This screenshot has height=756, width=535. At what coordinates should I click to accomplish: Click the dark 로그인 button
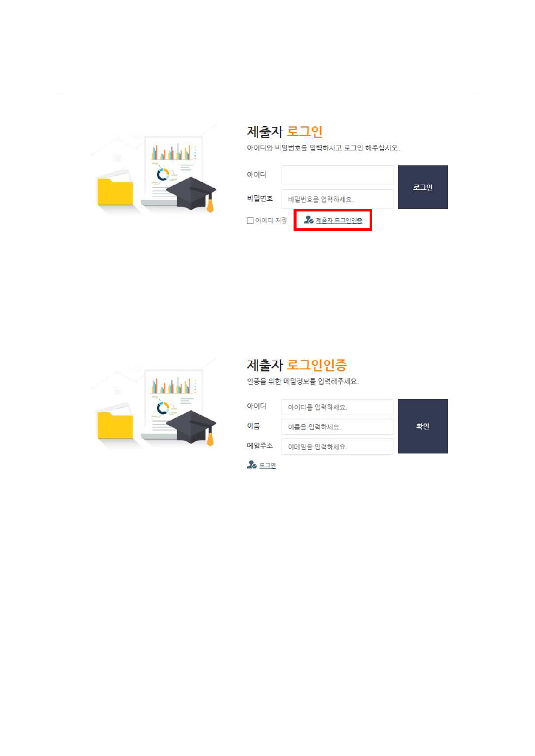pos(423,187)
